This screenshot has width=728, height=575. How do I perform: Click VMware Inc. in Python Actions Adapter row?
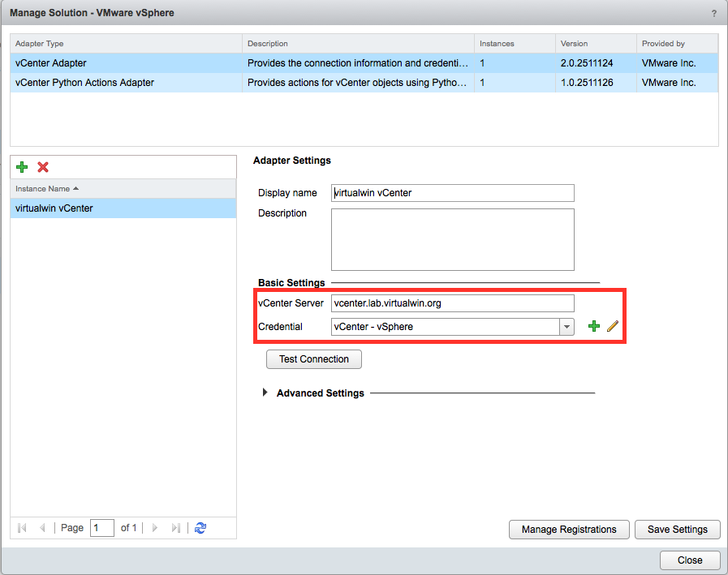click(669, 83)
